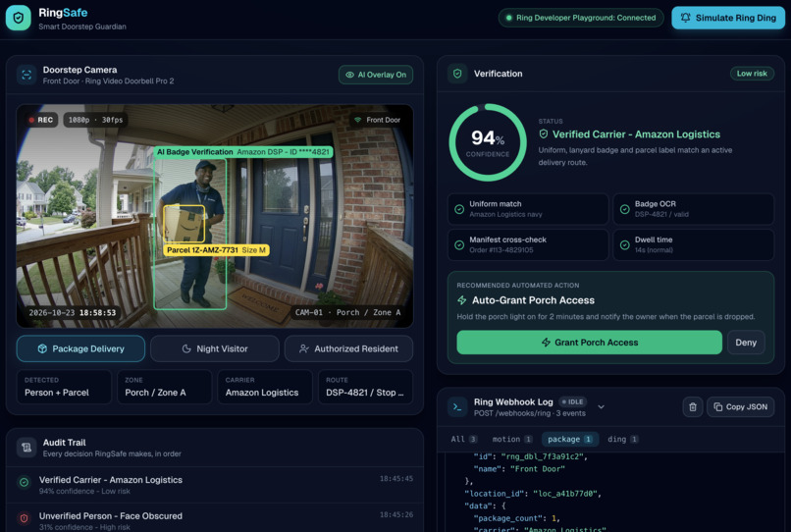The image size is (791, 532).
Task: Filter webhook log by motion
Action: click(x=512, y=439)
